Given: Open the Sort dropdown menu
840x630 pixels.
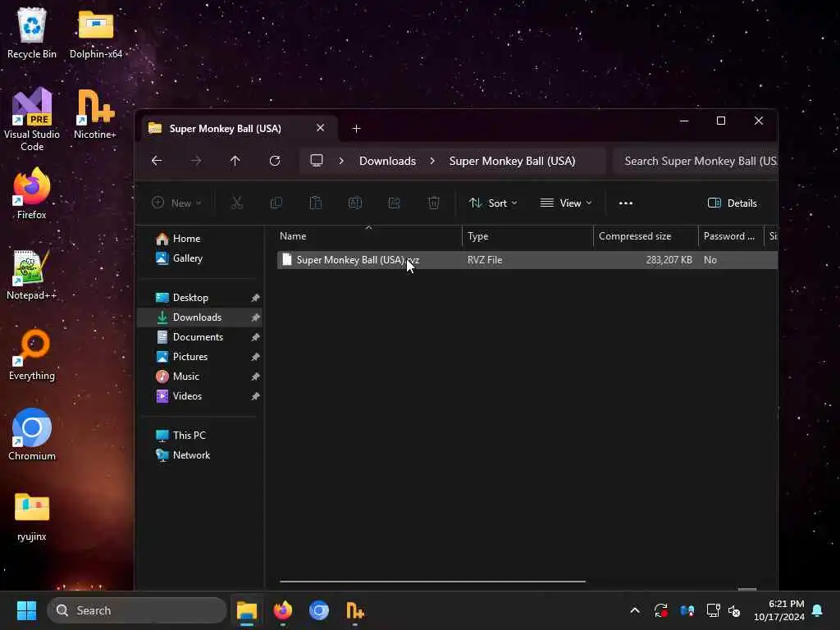Looking at the screenshot, I should click(x=493, y=203).
